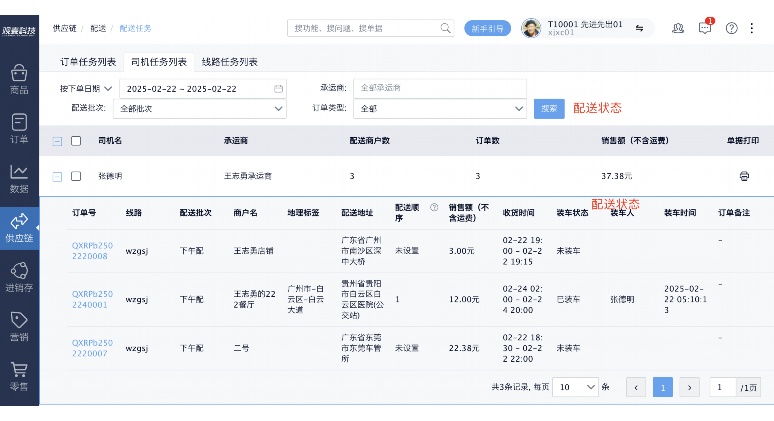Go to previous page arrow
The height and width of the screenshot is (421, 774).
636,387
